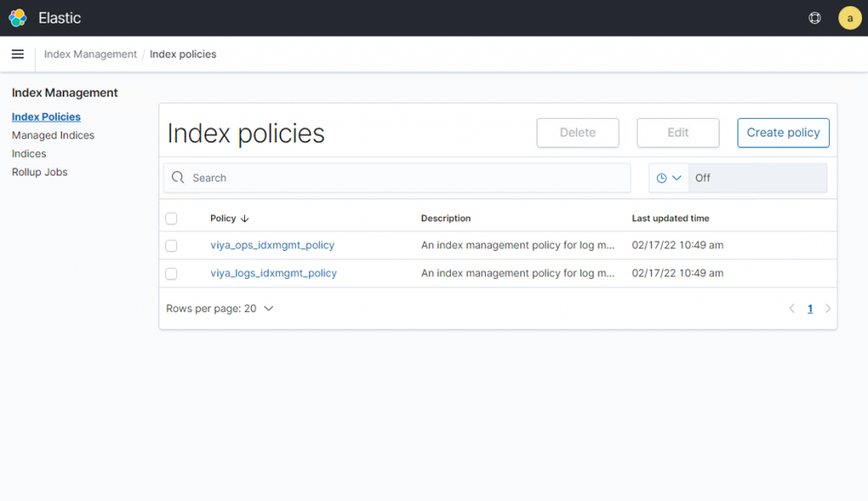This screenshot has height=501, width=868.
Task: Open the viya_ops_idxmgmt_policy link
Action: click(x=272, y=246)
